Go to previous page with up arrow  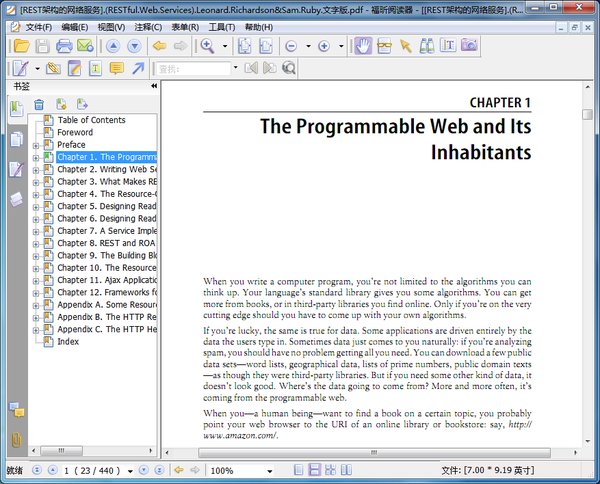[x=113, y=46]
